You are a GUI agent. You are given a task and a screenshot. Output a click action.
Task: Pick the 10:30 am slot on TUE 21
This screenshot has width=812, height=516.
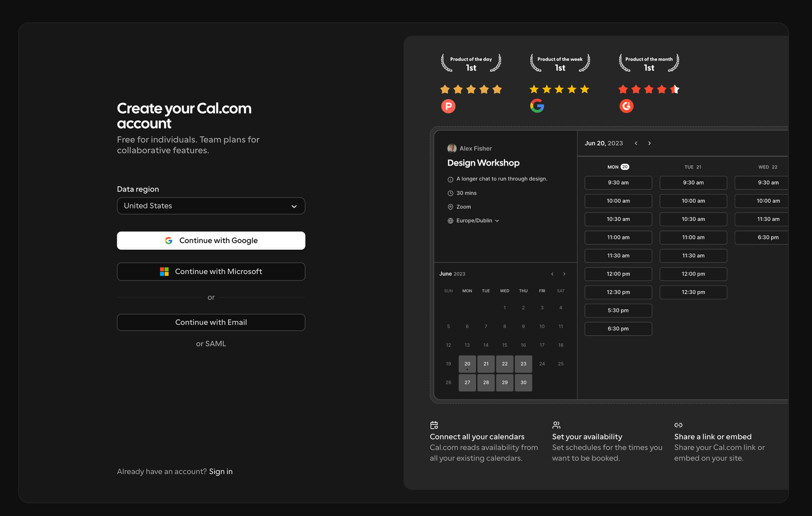click(x=693, y=219)
